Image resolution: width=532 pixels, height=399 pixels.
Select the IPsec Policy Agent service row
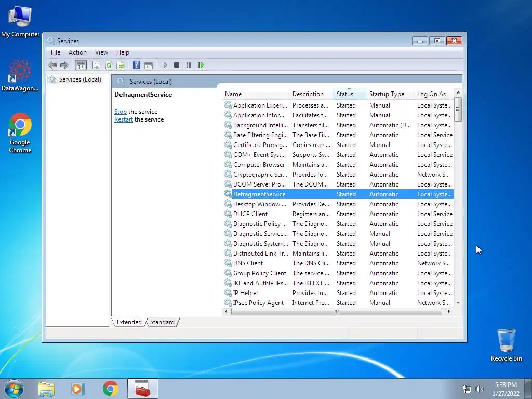pos(338,302)
